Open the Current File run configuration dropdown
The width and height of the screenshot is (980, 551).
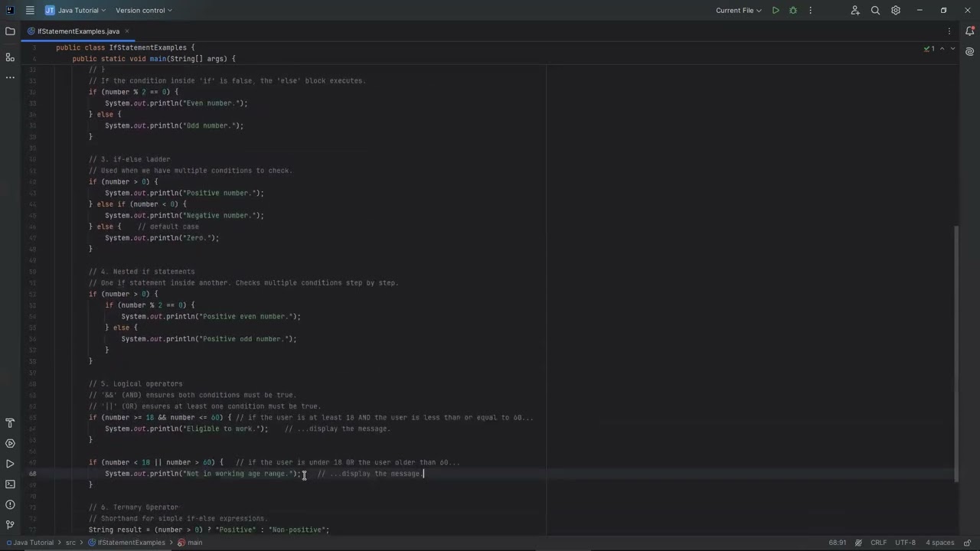click(x=738, y=10)
